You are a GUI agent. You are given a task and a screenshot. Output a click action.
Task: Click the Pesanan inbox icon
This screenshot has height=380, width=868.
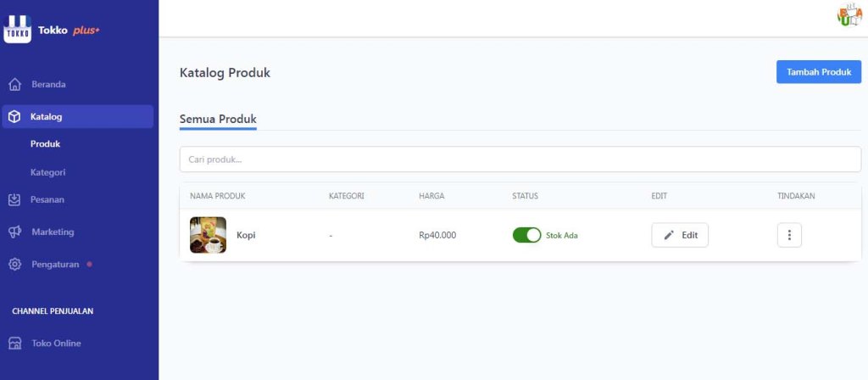[x=14, y=200]
